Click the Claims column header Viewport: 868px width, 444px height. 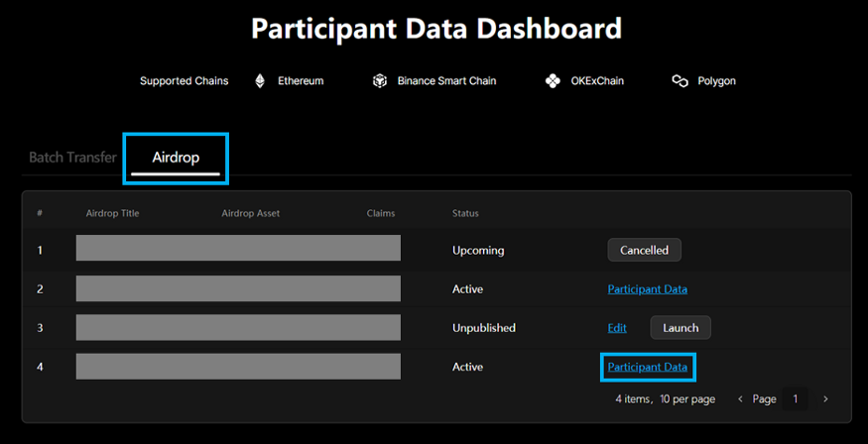(380, 213)
